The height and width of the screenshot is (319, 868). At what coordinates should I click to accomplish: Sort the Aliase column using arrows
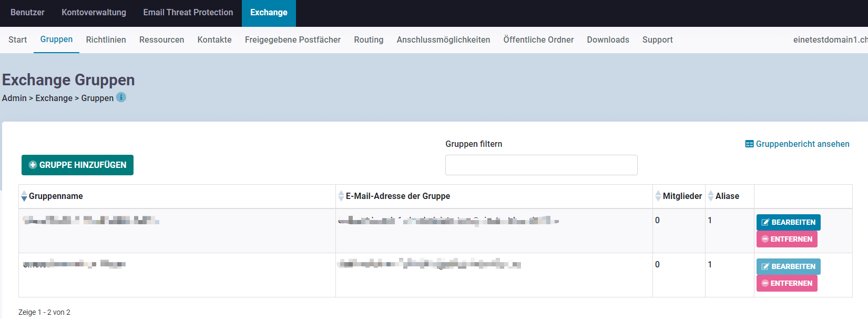[711, 196]
